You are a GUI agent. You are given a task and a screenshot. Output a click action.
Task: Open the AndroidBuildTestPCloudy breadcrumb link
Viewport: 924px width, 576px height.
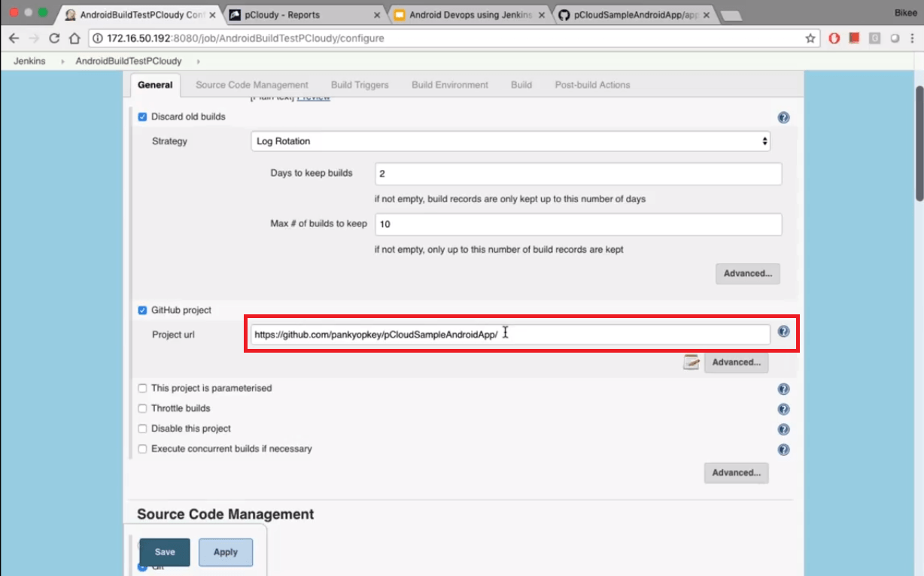(129, 62)
